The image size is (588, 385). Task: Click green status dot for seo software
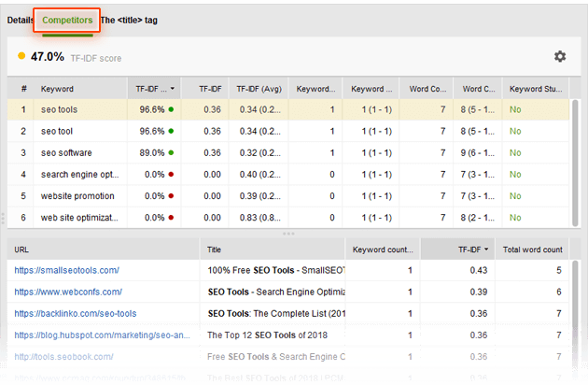[x=172, y=153]
